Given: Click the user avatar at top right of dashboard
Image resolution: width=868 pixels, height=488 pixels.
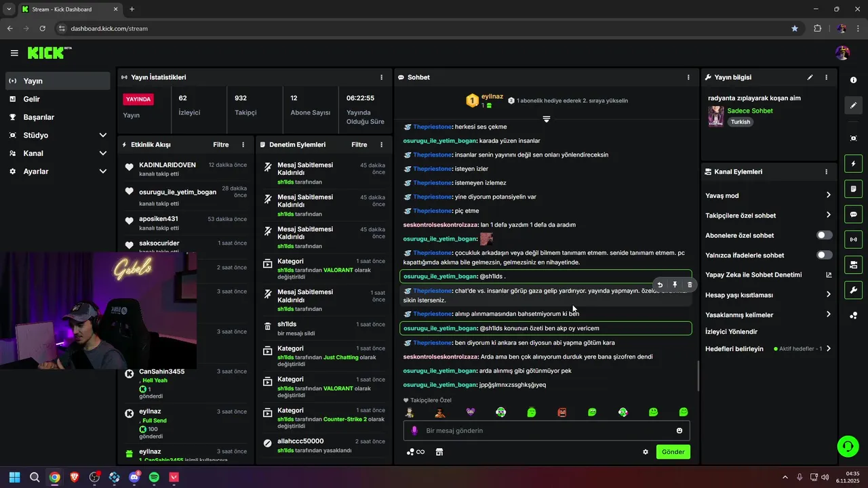Looking at the screenshot, I should point(843,53).
